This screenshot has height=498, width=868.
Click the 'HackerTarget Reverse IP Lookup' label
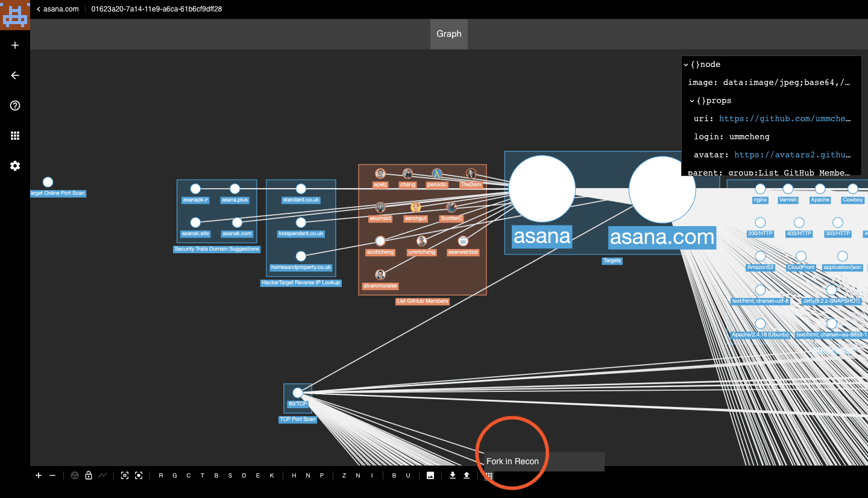[x=301, y=283]
